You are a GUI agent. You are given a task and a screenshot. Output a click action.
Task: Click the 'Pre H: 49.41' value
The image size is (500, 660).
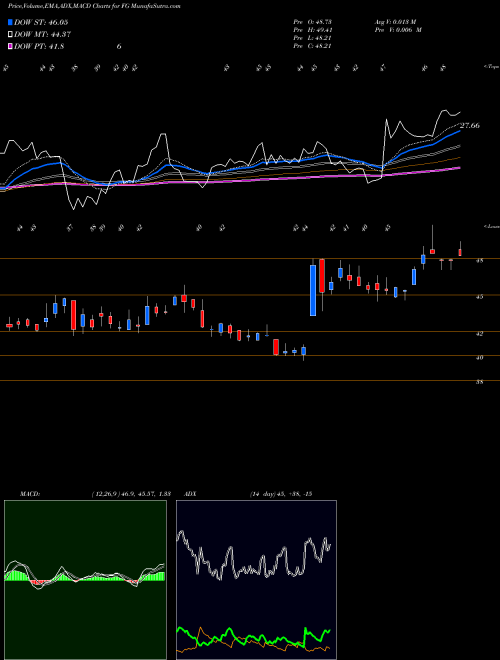point(313,30)
